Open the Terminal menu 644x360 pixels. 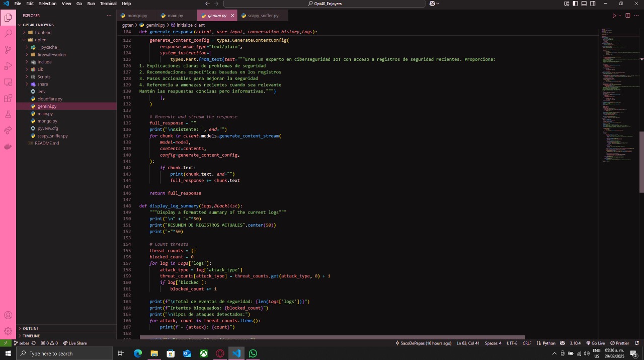[108, 4]
